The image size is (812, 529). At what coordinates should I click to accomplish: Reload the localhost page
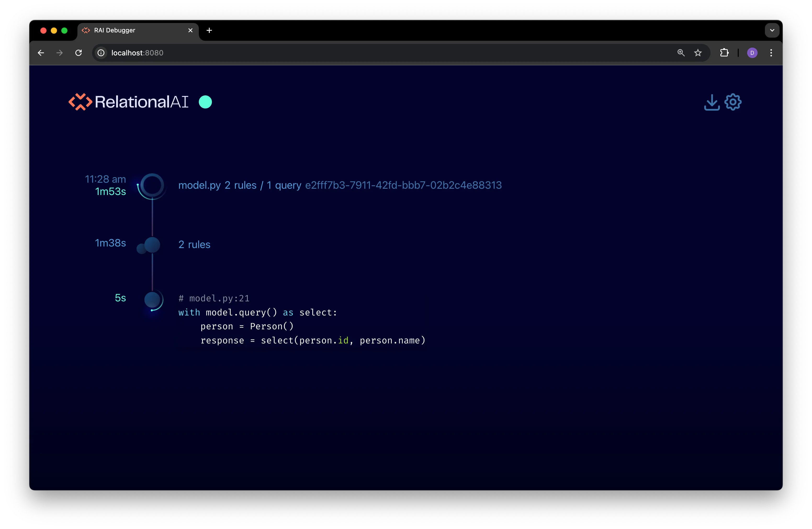(x=78, y=53)
